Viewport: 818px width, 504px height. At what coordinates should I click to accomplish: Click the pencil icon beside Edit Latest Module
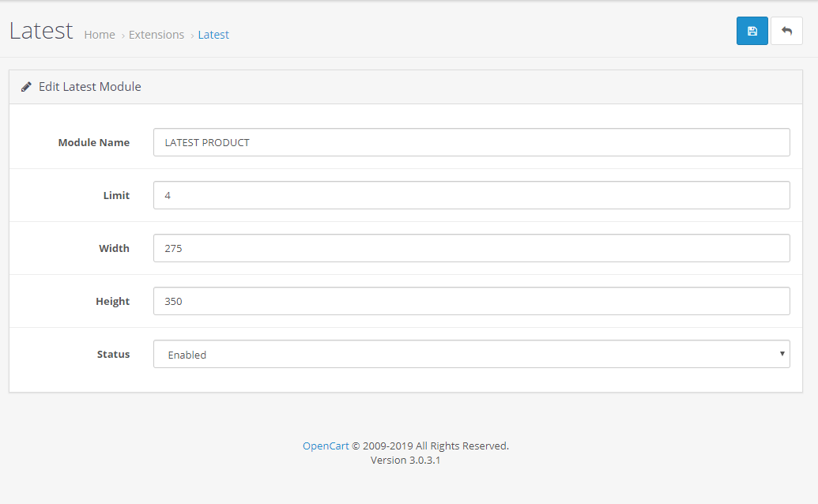point(26,87)
